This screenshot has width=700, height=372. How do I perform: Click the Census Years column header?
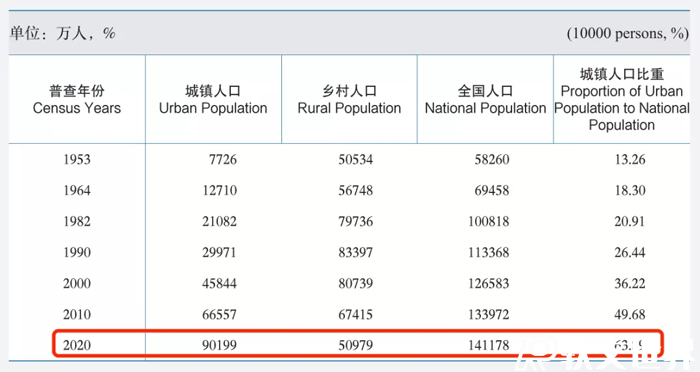coord(77,99)
